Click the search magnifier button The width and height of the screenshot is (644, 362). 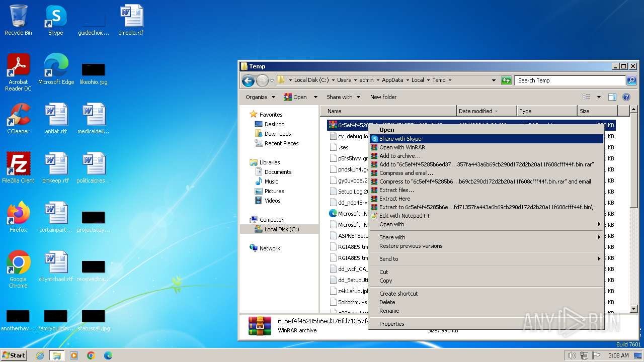click(x=631, y=80)
